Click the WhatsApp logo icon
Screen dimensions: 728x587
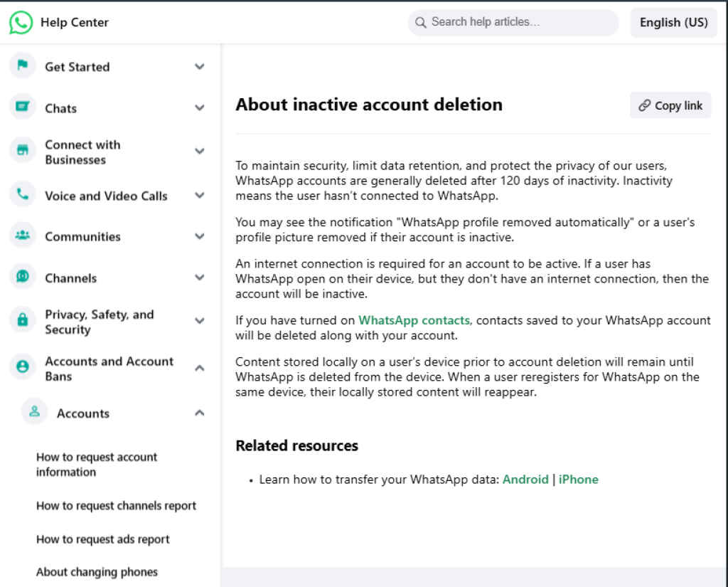tap(21, 22)
